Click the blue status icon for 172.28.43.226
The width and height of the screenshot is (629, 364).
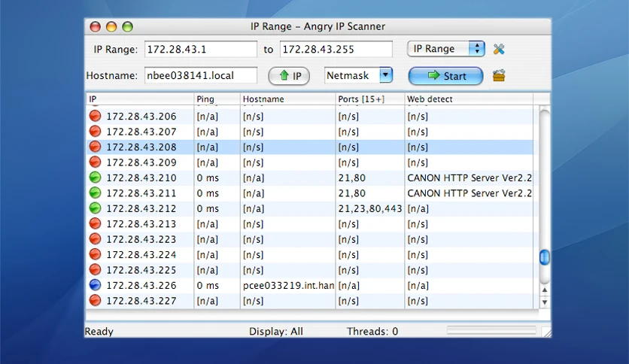[95, 285]
